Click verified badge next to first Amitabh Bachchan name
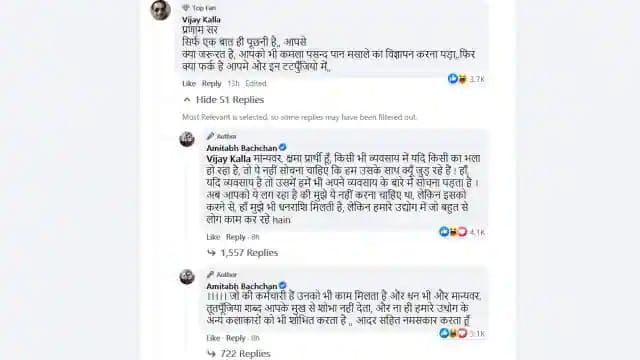 tap(282, 147)
